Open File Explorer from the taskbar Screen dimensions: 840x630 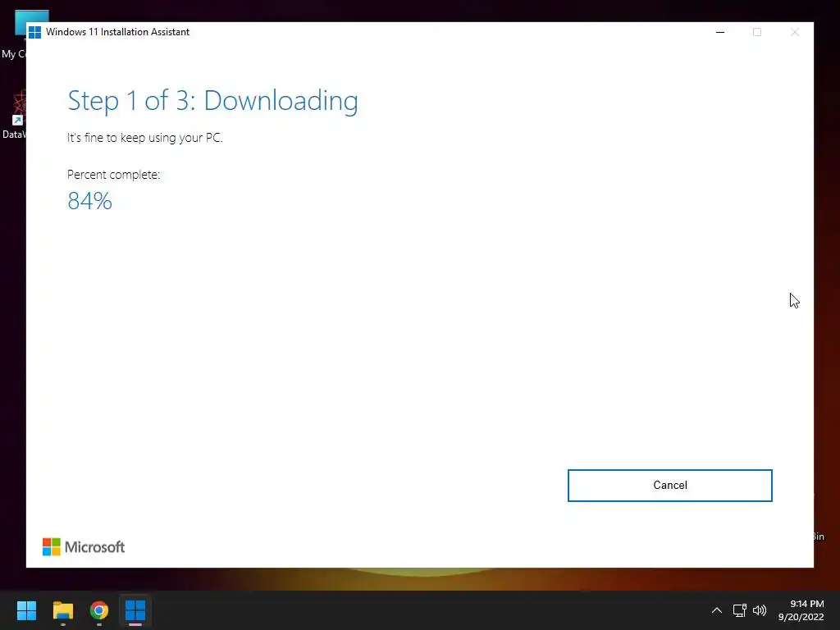tap(62, 610)
